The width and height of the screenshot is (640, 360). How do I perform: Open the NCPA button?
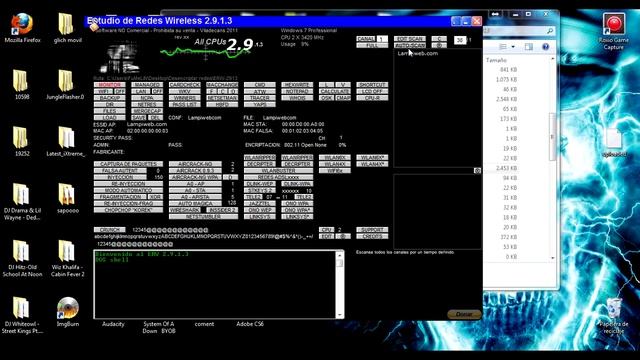147,98
